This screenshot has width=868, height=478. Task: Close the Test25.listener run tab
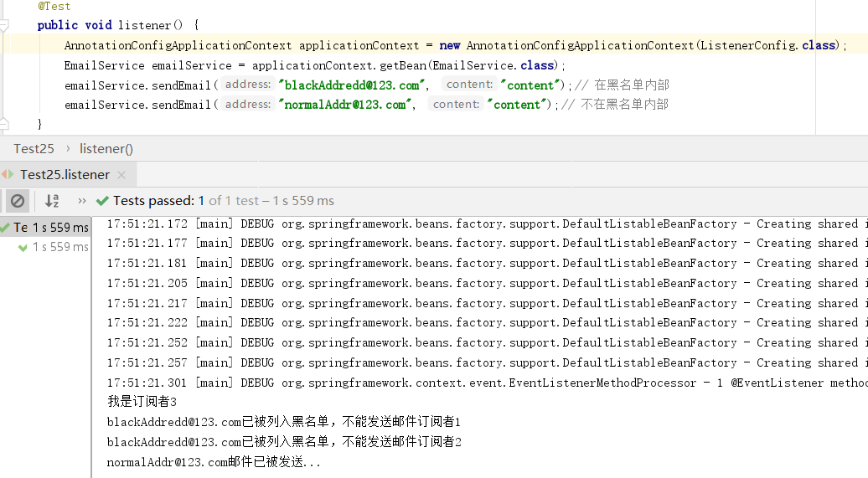click(x=121, y=175)
